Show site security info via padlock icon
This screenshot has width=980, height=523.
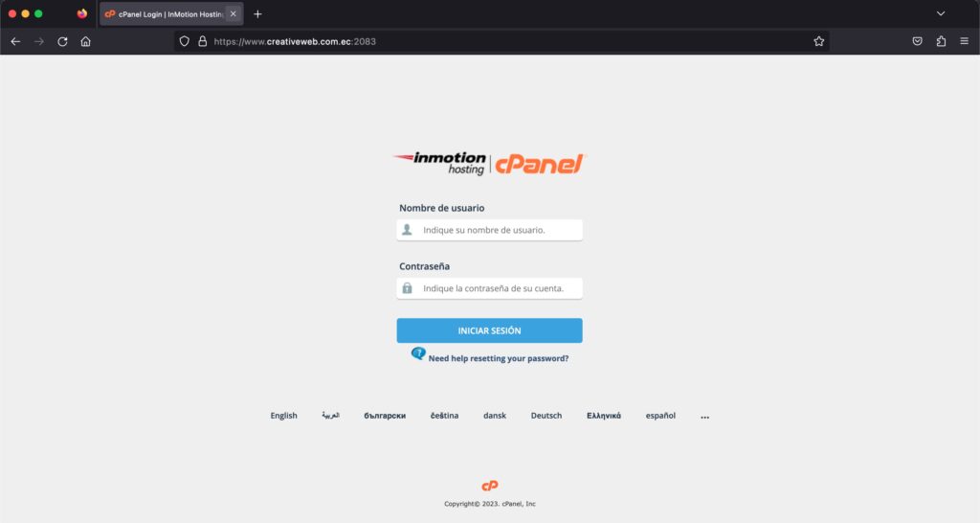pos(203,41)
